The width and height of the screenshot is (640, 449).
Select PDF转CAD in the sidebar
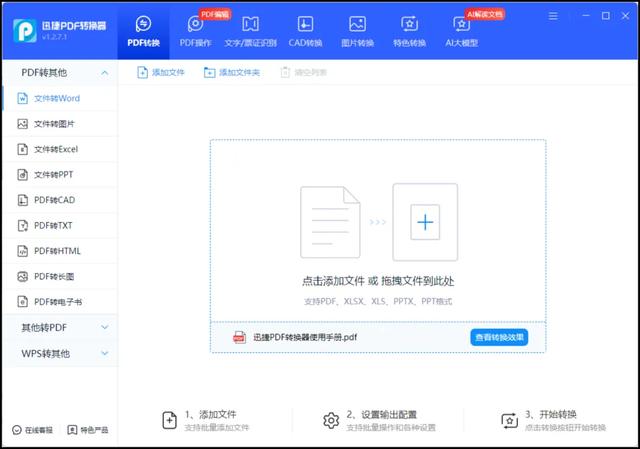pyautogui.click(x=60, y=200)
